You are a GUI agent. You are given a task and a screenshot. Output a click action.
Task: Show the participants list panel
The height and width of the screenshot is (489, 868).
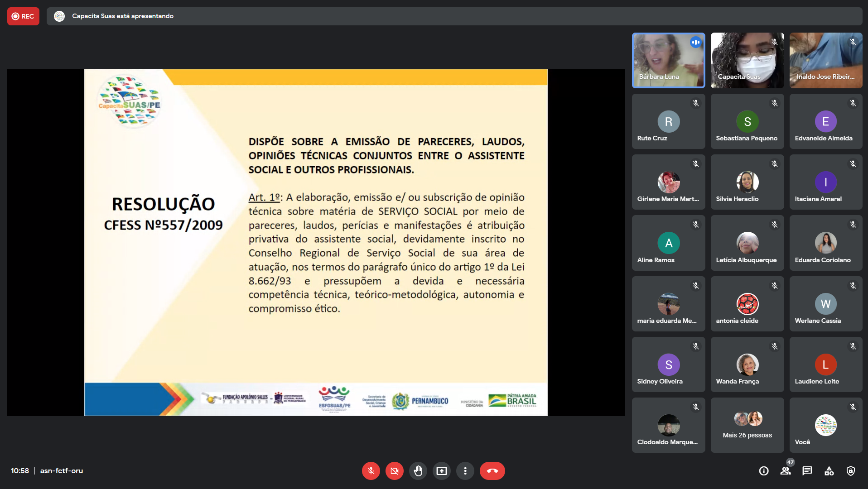pos(786,471)
